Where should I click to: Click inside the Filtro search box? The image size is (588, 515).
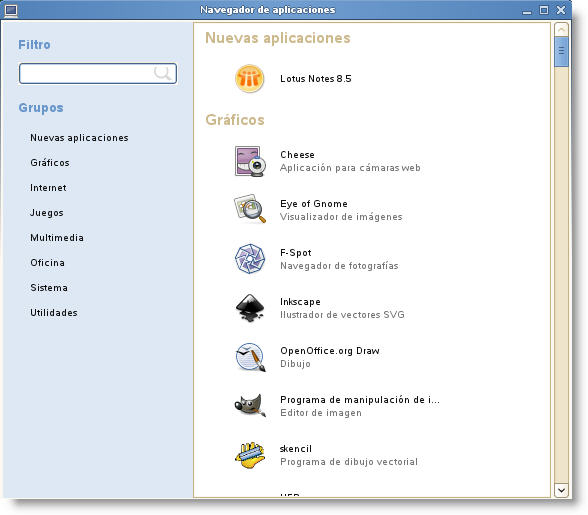[x=98, y=73]
